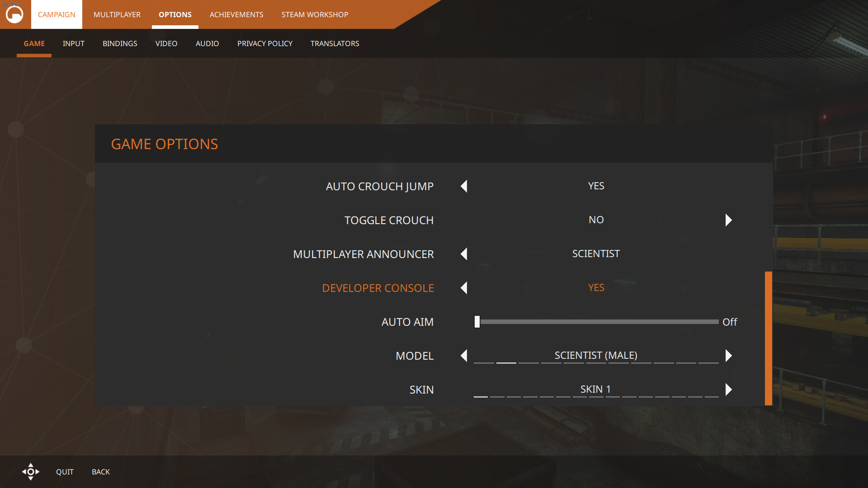
Task: Click left arrow for Auto Crouch Jump
Action: 464,186
